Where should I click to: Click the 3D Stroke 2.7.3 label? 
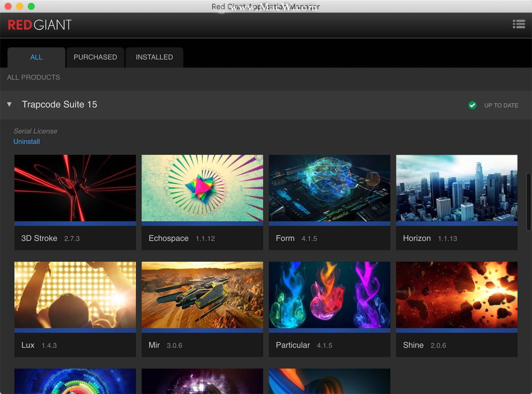tap(51, 238)
